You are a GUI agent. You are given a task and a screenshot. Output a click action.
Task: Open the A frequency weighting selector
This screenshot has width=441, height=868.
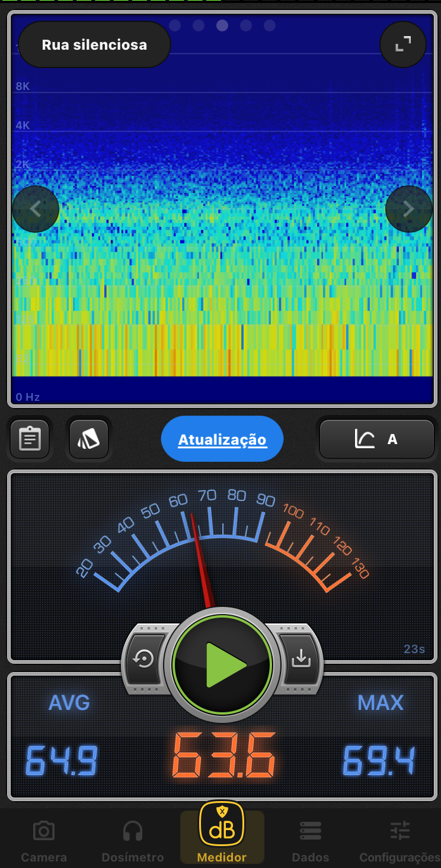coord(376,439)
